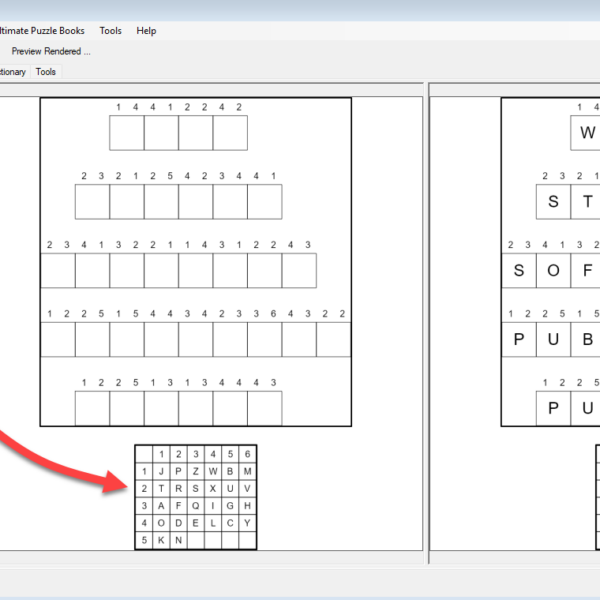Screen dimensions: 600x600
Task: Select the Y cell in the key grid
Action: [247, 523]
